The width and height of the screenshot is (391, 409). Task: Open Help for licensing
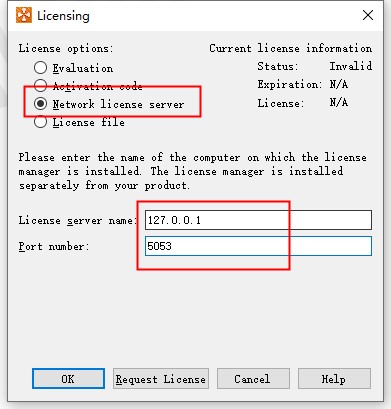coord(334,379)
